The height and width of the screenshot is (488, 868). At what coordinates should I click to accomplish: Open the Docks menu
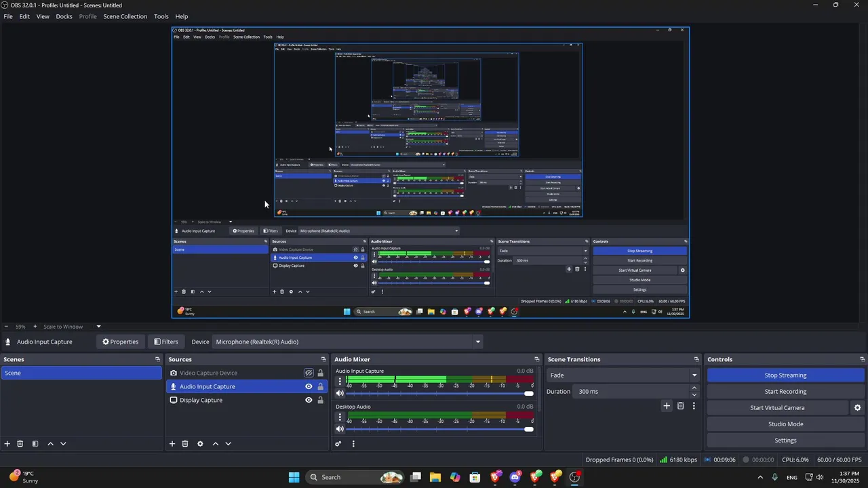click(64, 16)
